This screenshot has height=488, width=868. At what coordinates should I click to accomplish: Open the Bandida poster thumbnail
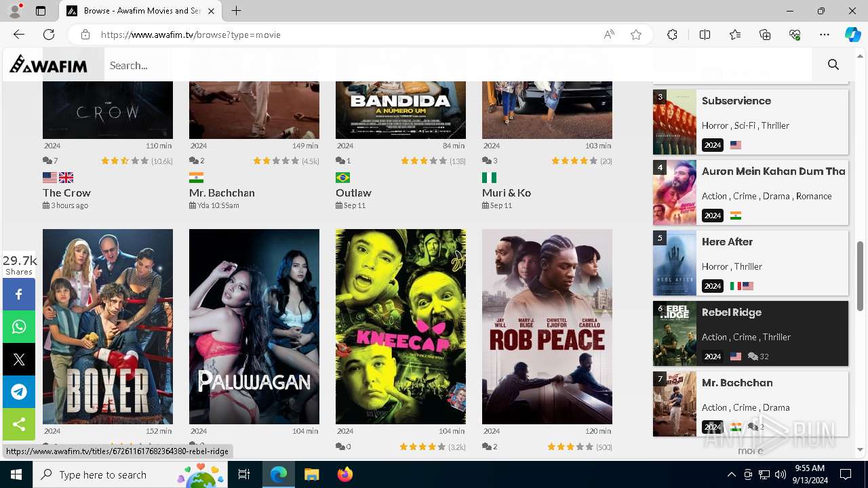pyautogui.click(x=401, y=110)
